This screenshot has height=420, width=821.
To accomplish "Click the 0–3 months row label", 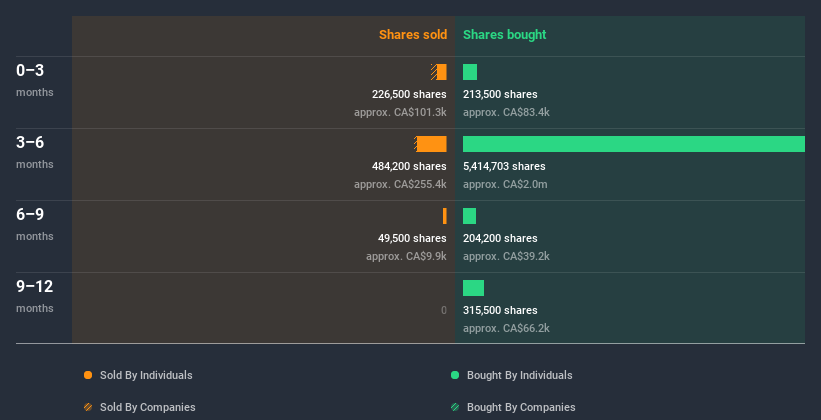I will 35,80.
